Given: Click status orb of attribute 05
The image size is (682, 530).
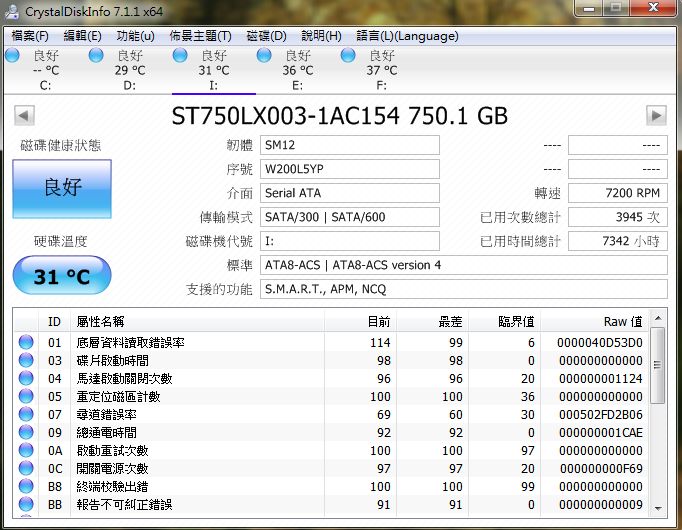Looking at the screenshot, I should 26,397.
